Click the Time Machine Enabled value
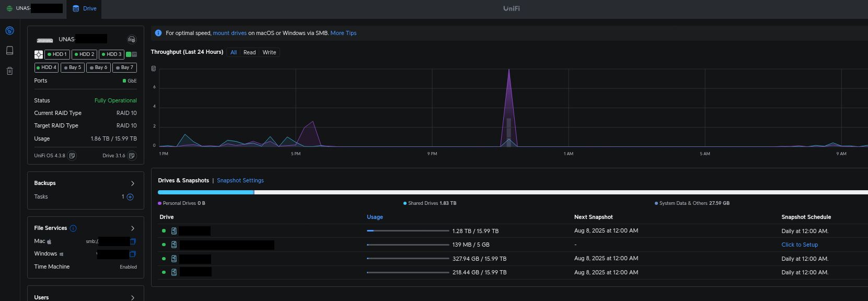The image size is (868, 301). pyautogui.click(x=128, y=267)
